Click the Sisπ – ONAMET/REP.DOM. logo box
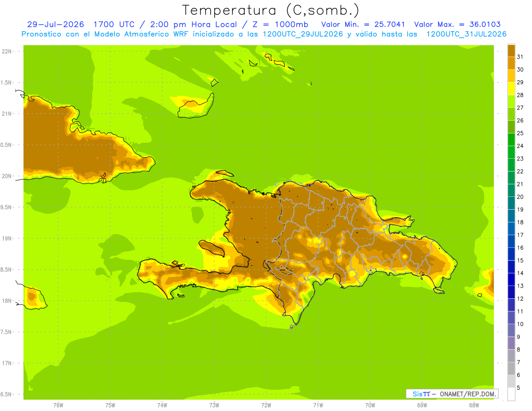The image size is (532, 411). [x=452, y=394]
